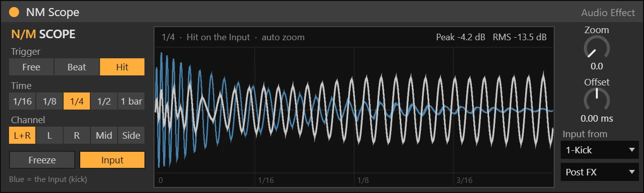Choose 1/2 time window

[x=104, y=101]
